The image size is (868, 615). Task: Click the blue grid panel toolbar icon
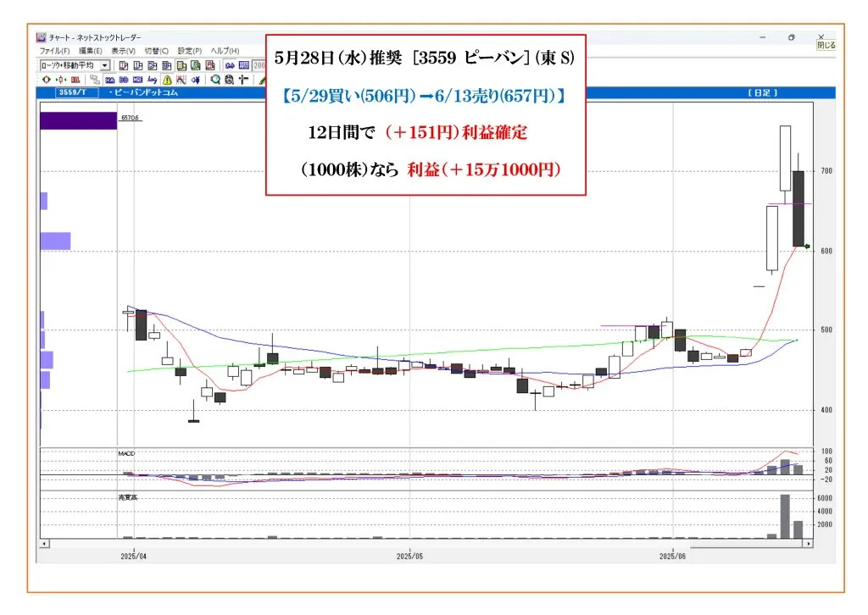point(243,66)
